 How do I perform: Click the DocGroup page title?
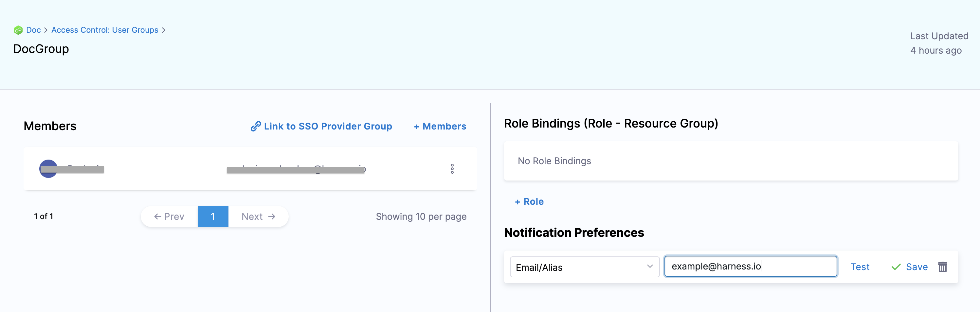tap(41, 49)
